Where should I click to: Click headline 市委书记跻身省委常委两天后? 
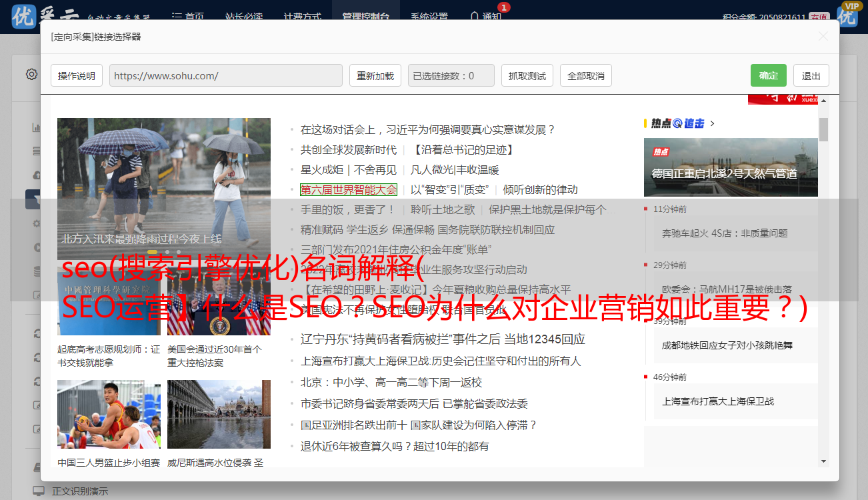pos(369,403)
